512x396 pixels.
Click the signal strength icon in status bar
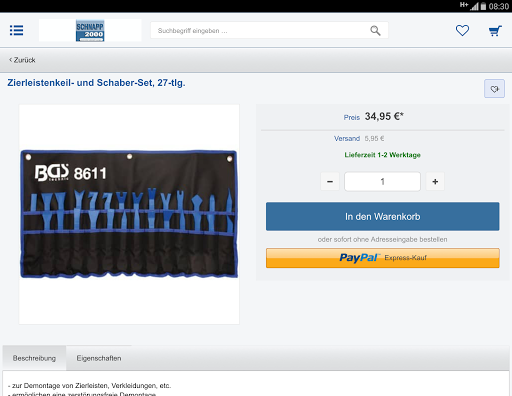coord(474,6)
